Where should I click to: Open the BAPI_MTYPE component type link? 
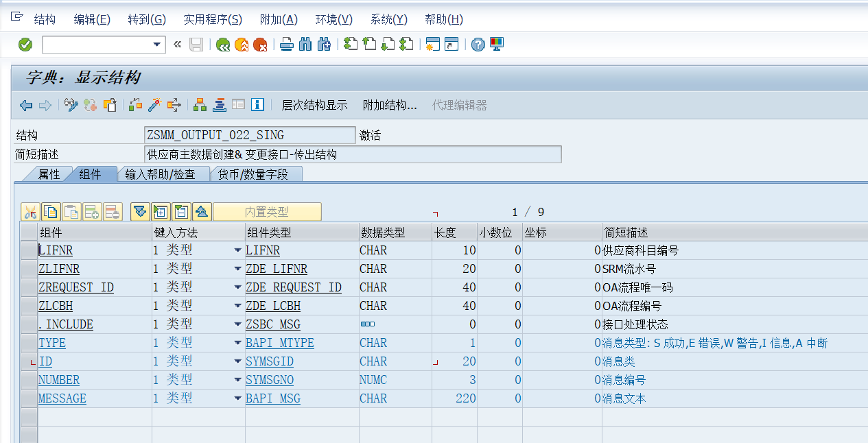click(x=280, y=344)
